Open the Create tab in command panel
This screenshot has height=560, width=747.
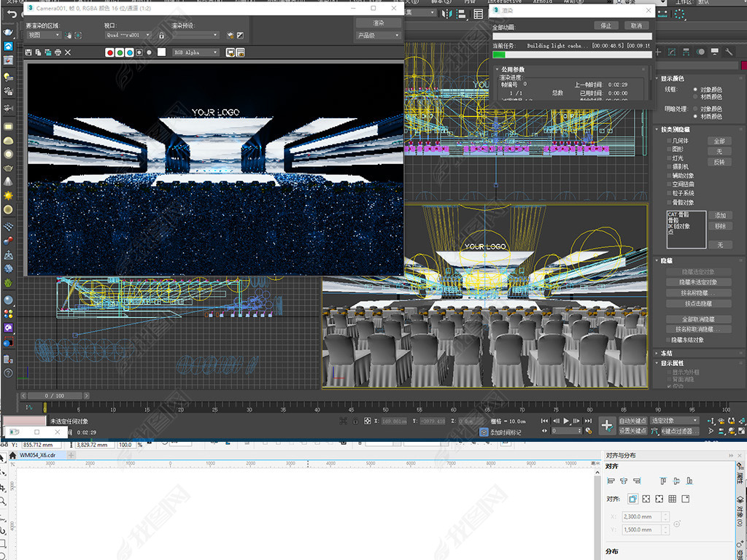[658, 52]
